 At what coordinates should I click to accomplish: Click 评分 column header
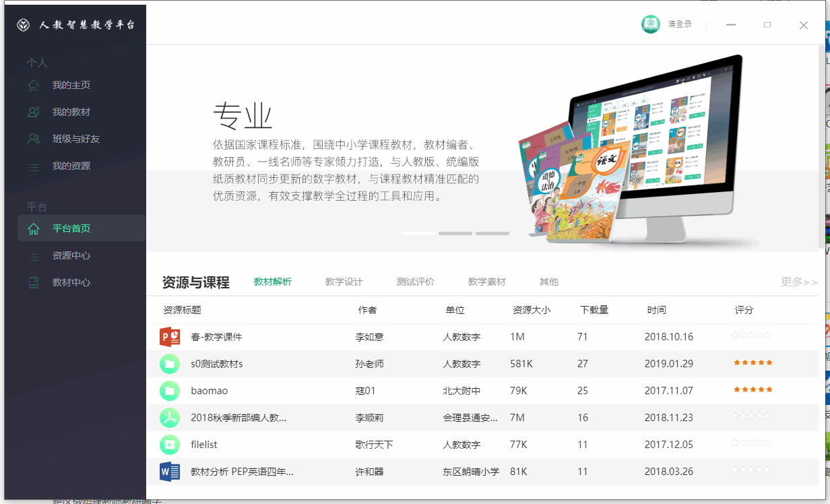point(744,310)
